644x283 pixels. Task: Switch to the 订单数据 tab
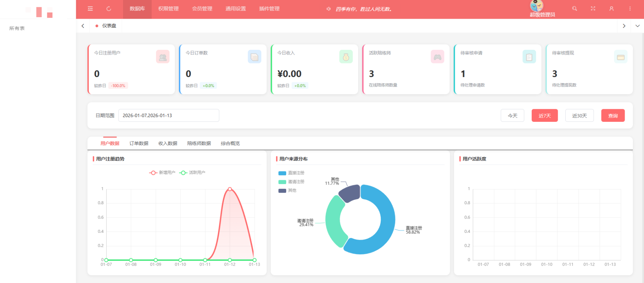pyautogui.click(x=139, y=143)
